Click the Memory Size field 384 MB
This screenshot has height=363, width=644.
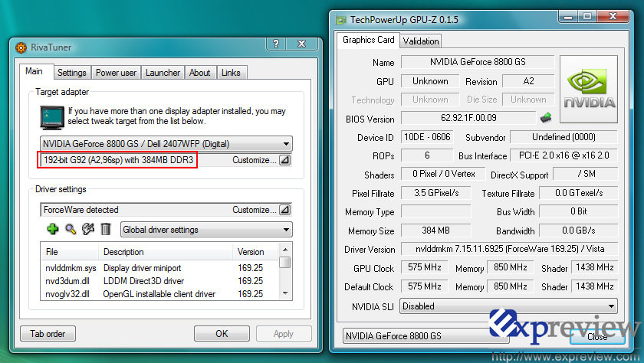pyautogui.click(x=435, y=231)
